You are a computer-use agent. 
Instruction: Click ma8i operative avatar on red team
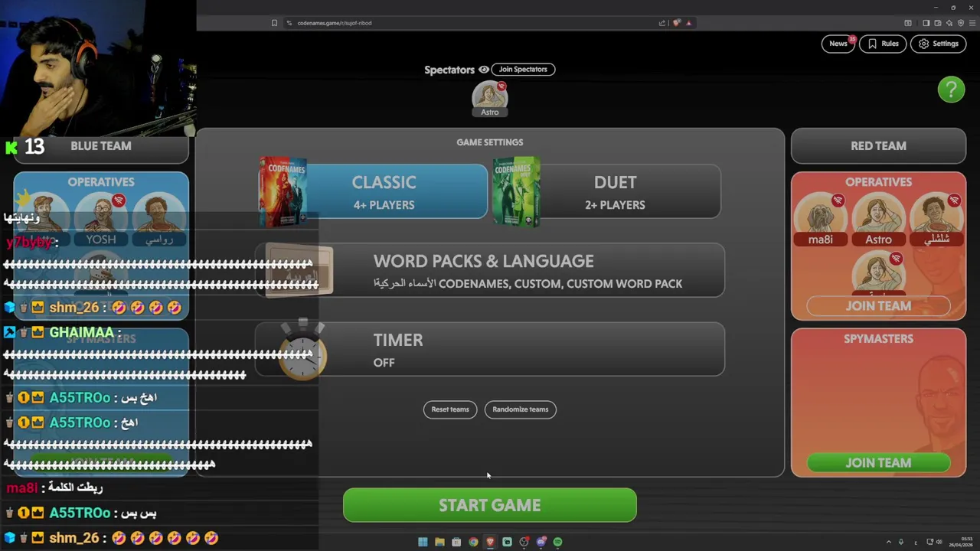[820, 220]
